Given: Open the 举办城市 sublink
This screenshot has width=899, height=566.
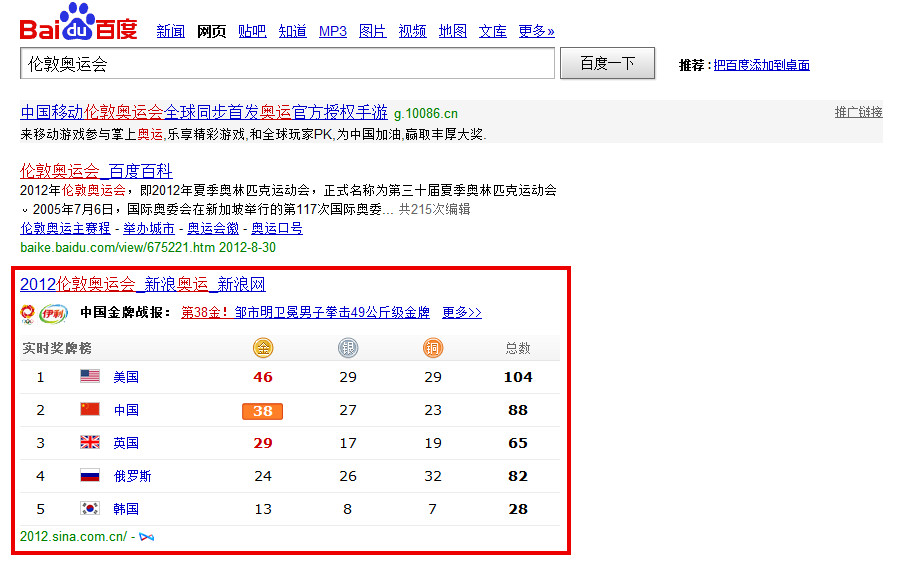Looking at the screenshot, I should [149, 228].
